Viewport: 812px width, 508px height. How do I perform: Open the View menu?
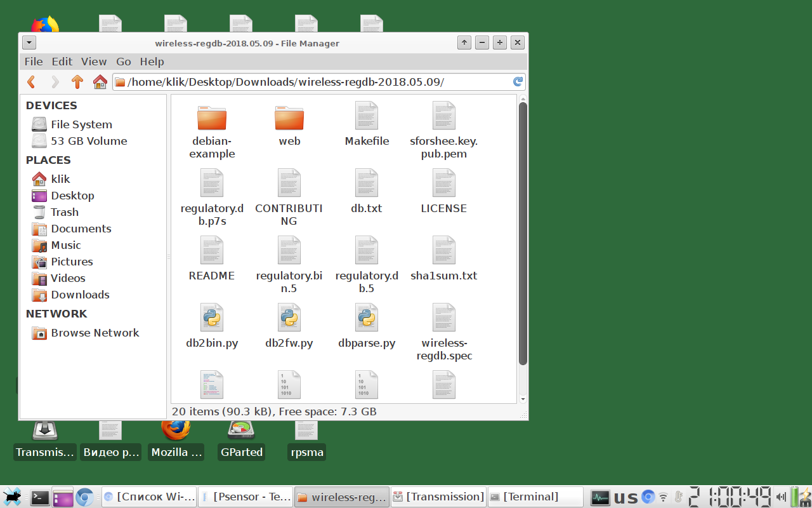coord(93,62)
